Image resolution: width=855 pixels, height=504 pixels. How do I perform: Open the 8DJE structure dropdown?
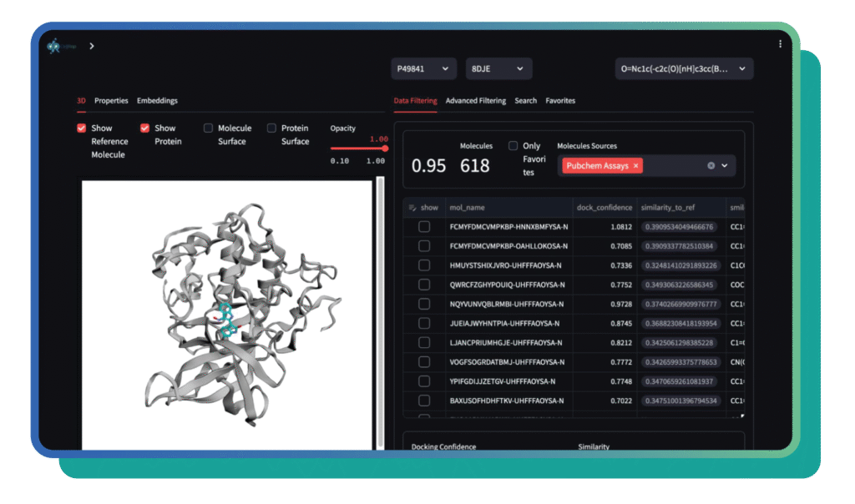(x=498, y=68)
